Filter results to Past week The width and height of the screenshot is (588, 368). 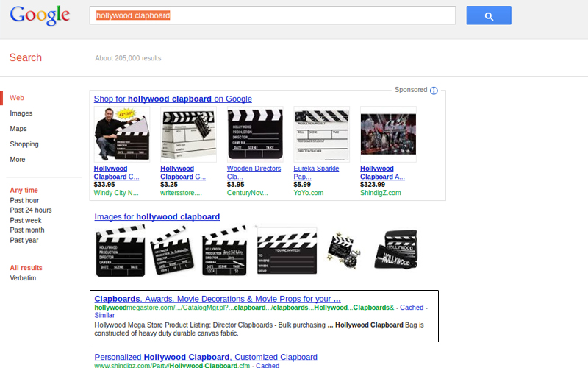click(26, 220)
